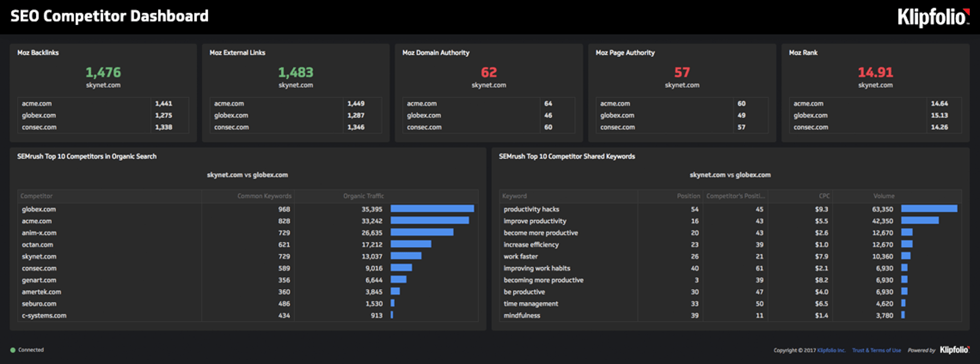This screenshot has width=980, height=364.
Task: Select keyword 'time management'
Action: click(531, 303)
